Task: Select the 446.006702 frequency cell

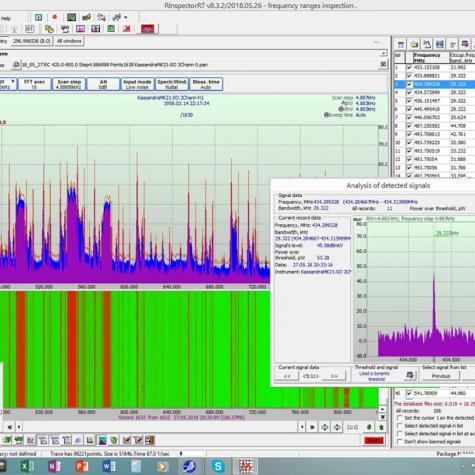Action: tap(431, 117)
